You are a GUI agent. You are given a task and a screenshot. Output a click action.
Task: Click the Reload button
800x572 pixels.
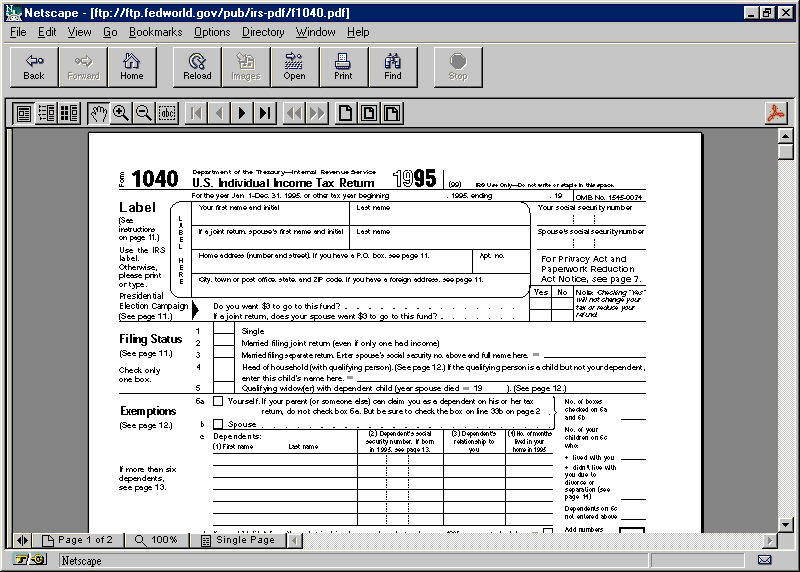click(x=197, y=66)
